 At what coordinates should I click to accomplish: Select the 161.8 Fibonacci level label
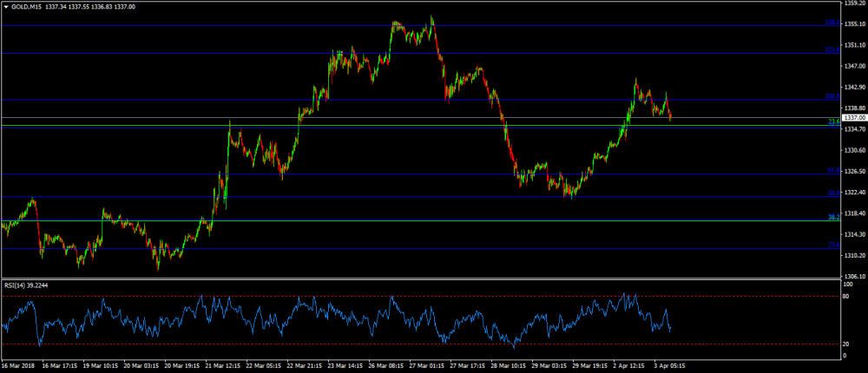[x=830, y=50]
